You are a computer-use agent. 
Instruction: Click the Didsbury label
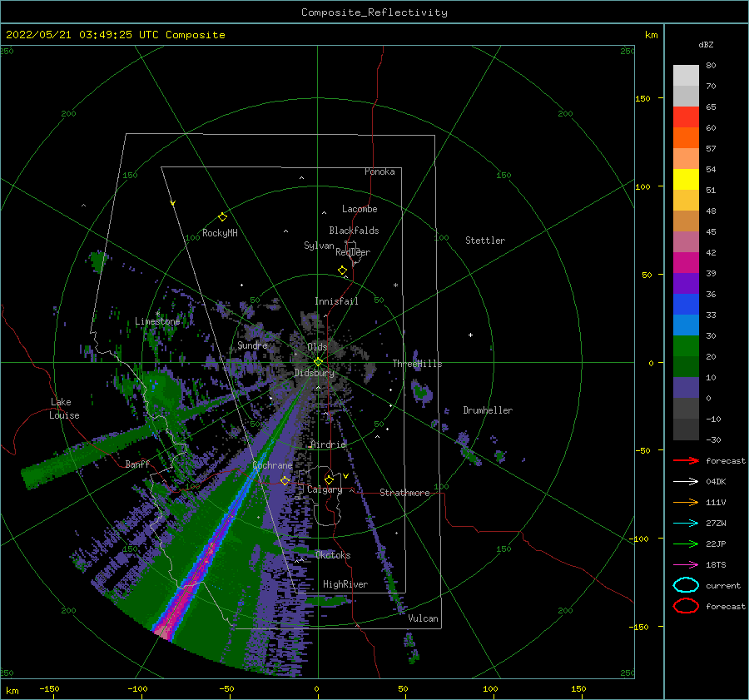point(315,373)
